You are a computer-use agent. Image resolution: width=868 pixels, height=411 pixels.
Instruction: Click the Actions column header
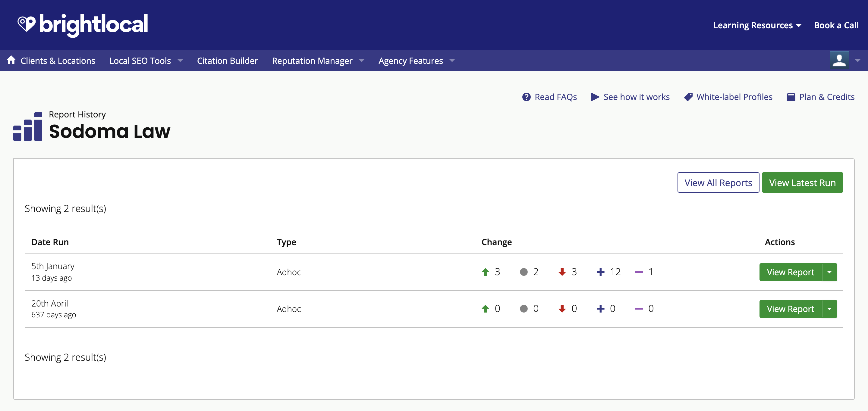tap(780, 242)
